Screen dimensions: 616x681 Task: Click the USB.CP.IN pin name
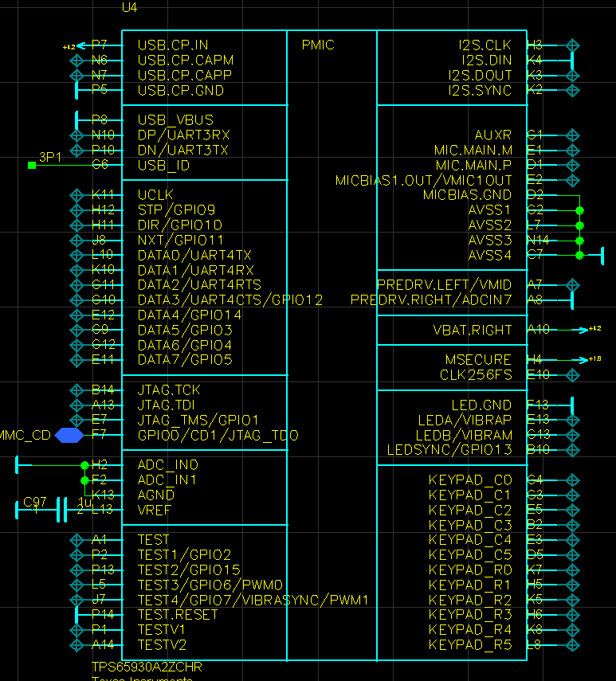point(173,45)
